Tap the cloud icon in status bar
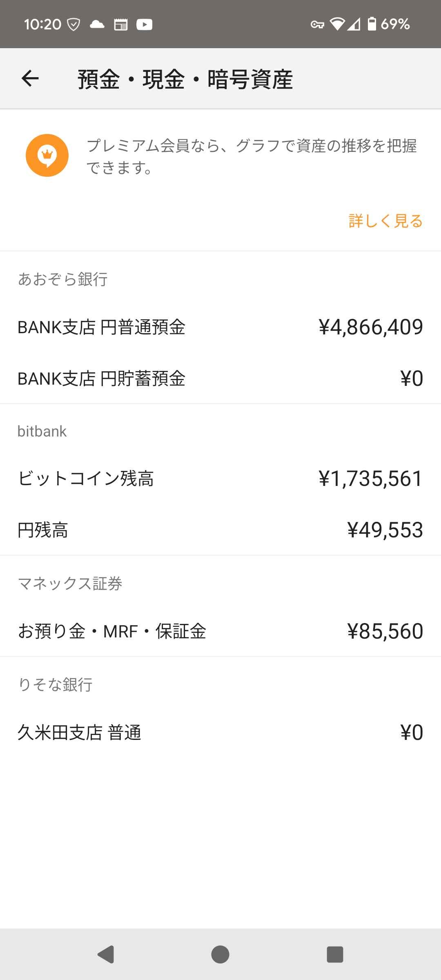 [x=97, y=24]
